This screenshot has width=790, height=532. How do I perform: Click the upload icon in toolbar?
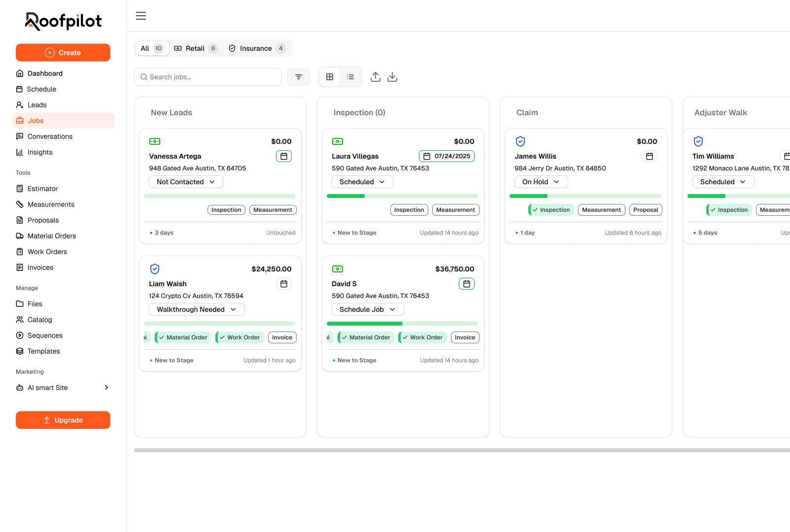376,77
